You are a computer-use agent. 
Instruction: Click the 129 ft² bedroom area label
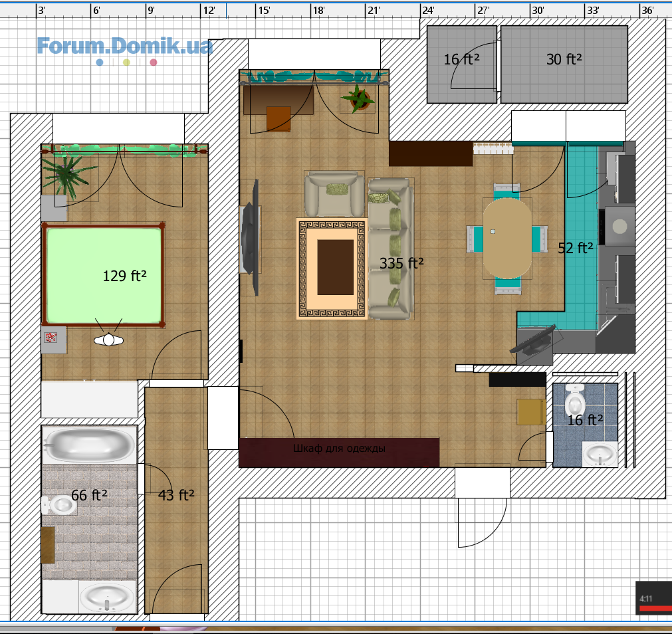pyautogui.click(x=124, y=276)
